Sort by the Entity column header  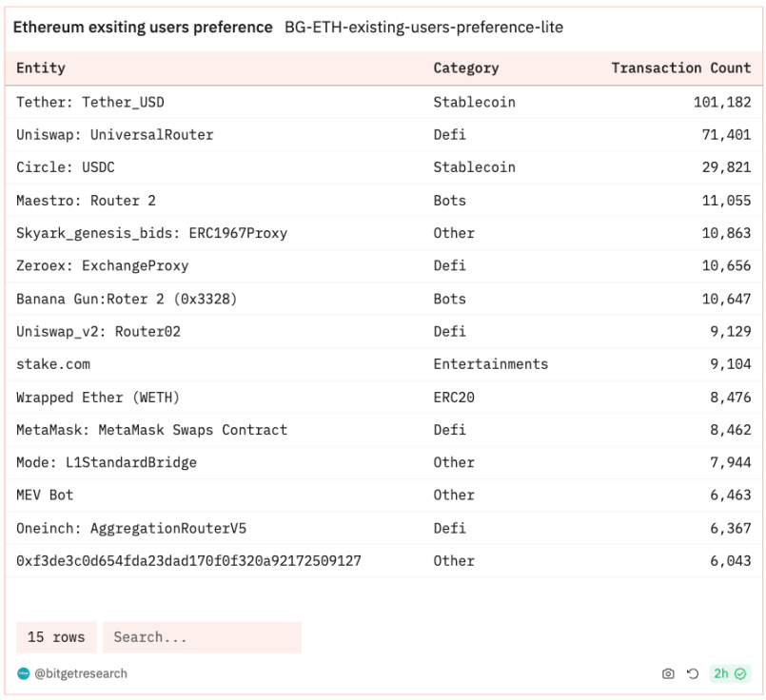click(x=41, y=68)
